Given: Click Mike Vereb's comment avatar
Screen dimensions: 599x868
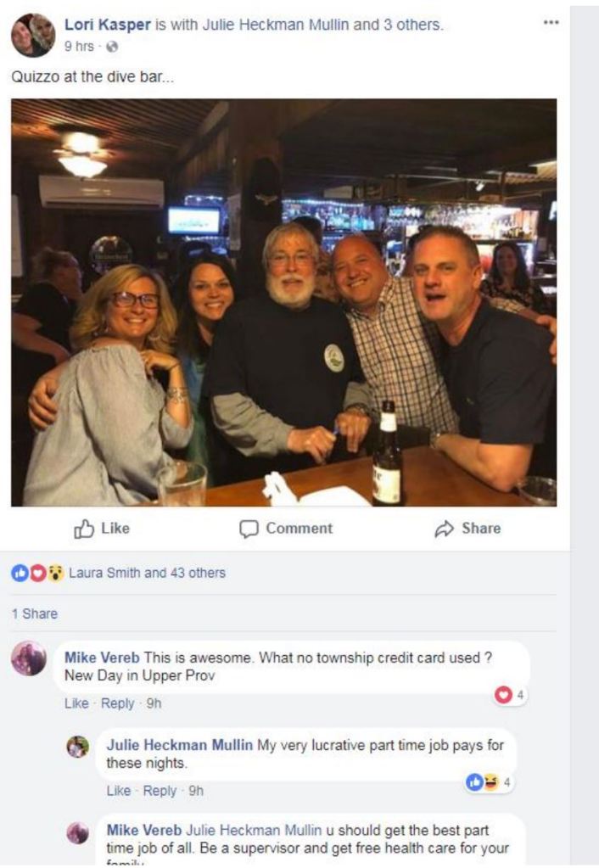Looking at the screenshot, I should coord(30,658).
